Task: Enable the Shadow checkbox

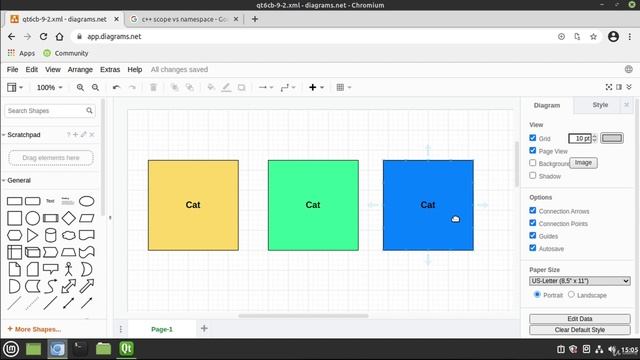Action: click(533, 176)
